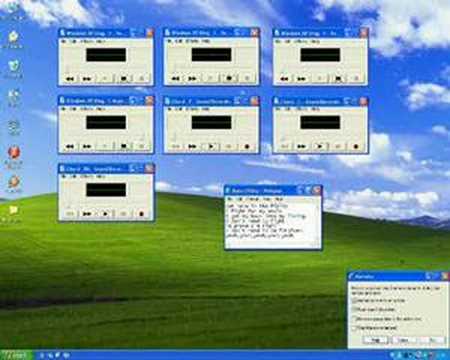Open the Windows Start menu
The image size is (450, 360).
click(x=16, y=355)
